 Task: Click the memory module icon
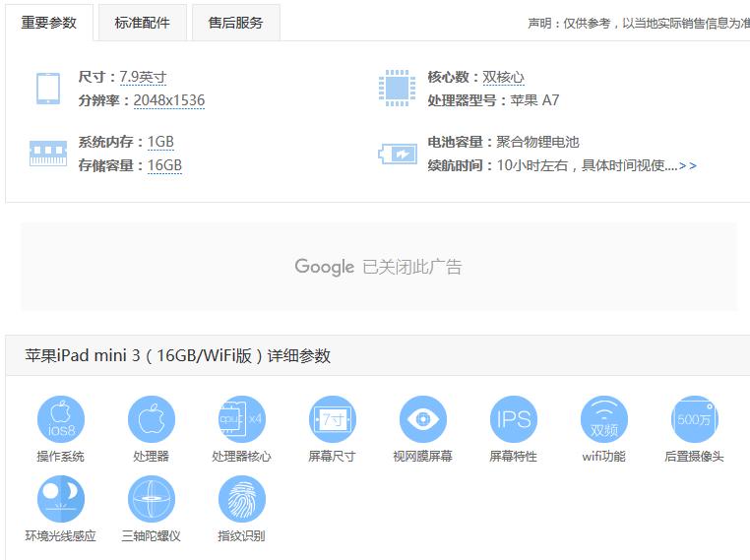coord(48,154)
